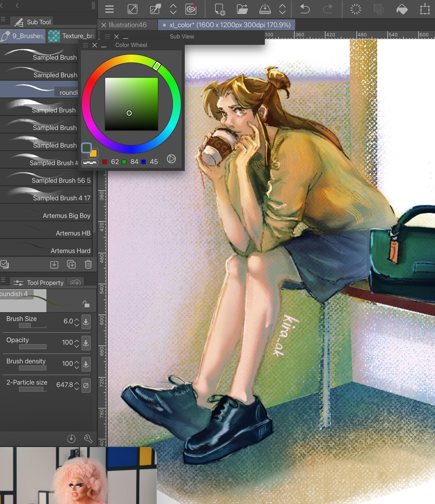This screenshot has height=504, width=435.
Task: Delete sub tool with trash icon
Action: coord(88,265)
